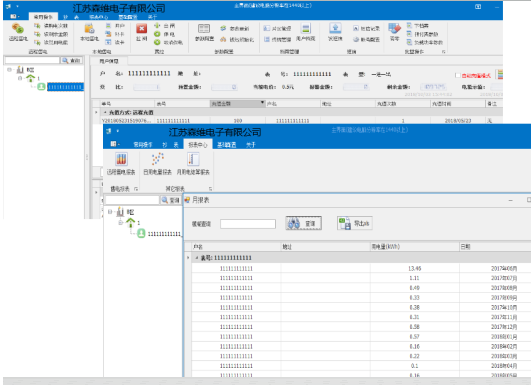Click the 月报表 window title icon

(187, 200)
